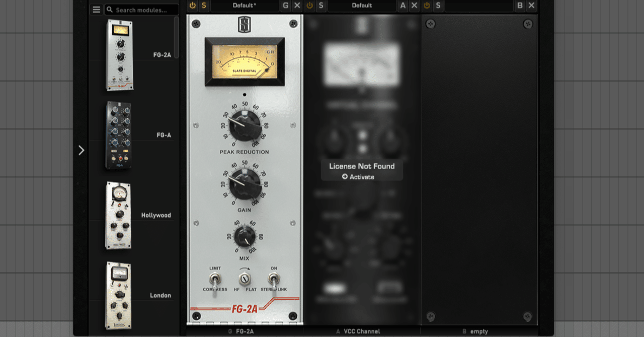Click Activate on the License Not Found overlay
Viewport: 644px width, 337px height.
click(358, 177)
